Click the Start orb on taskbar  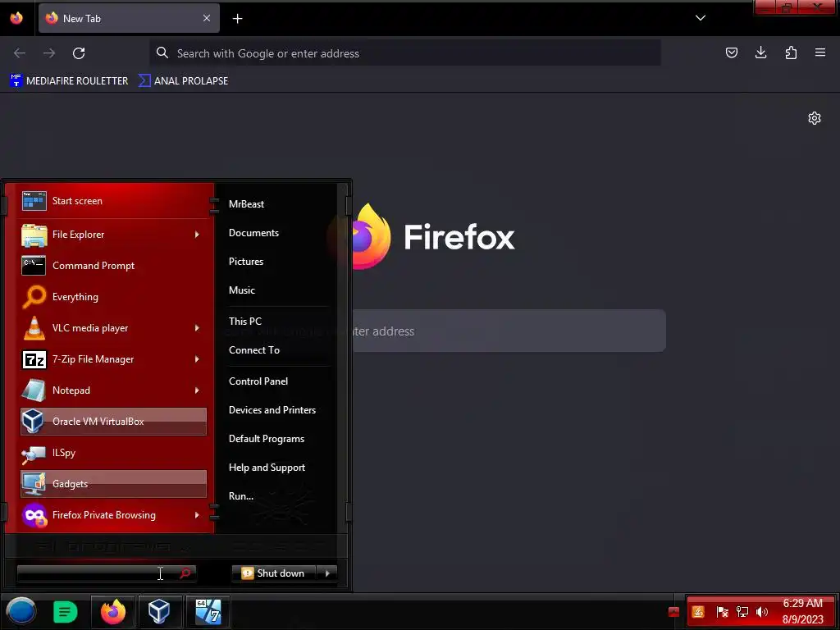coord(21,611)
